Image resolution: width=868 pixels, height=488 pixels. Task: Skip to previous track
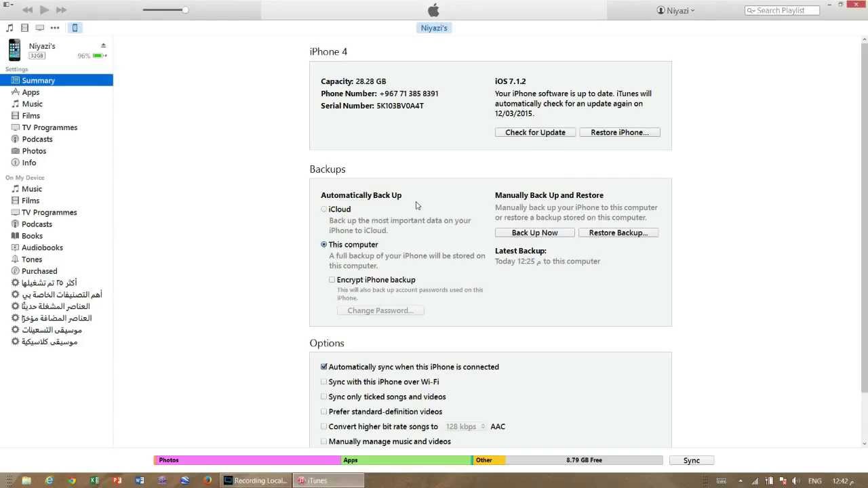[28, 9]
